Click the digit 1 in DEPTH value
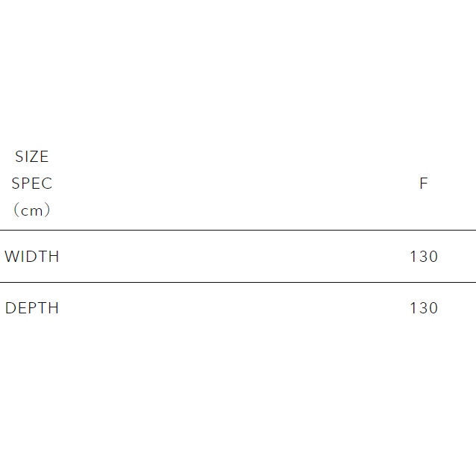This screenshot has width=476, height=476. point(413,308)
